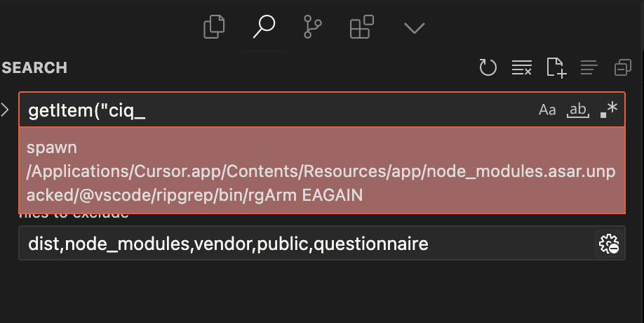Show additional views via the down chevron

pyautogui.click(x=414, y=28)
